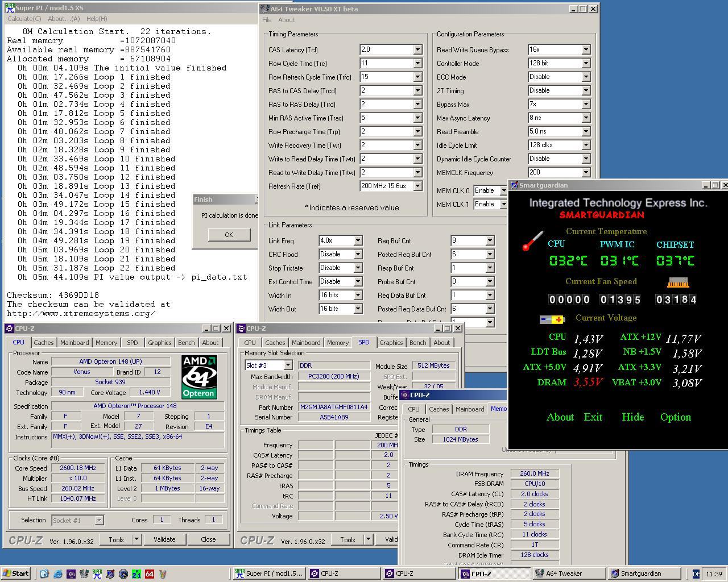Open Tools arrow in left CPU-Z window

[136, 539]
